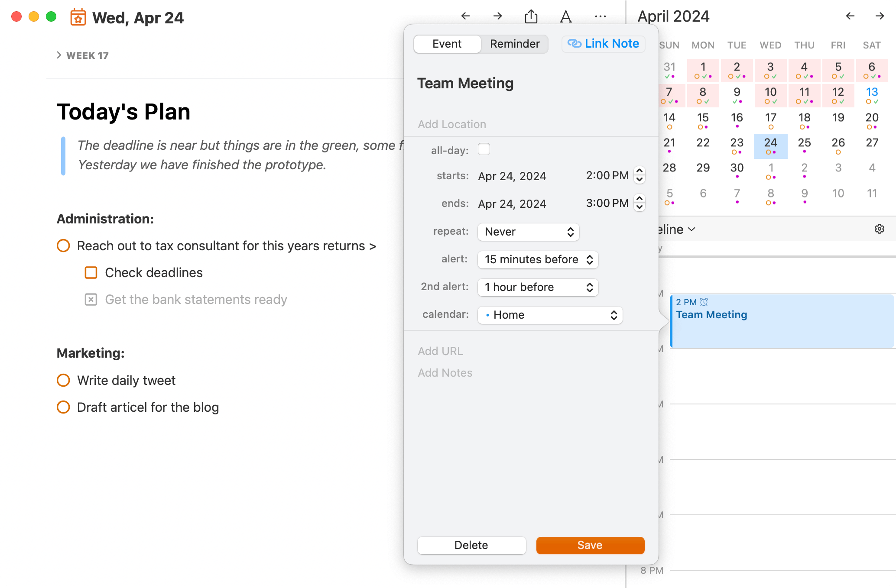This screenshot has height=588, width=896.
Task: Go to next month in the calendar
Action: pyautogui.click(x=880, y=16)
